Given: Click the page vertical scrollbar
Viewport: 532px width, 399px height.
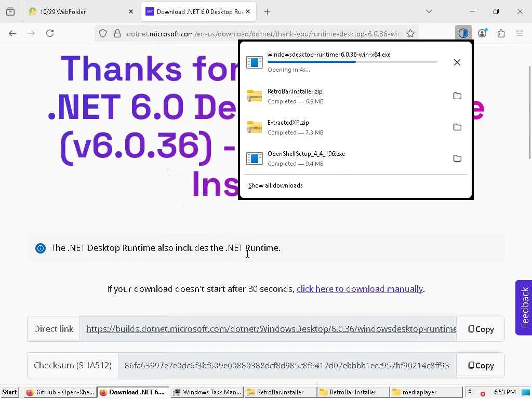Looking at the screenshot, I should (529, 112).
